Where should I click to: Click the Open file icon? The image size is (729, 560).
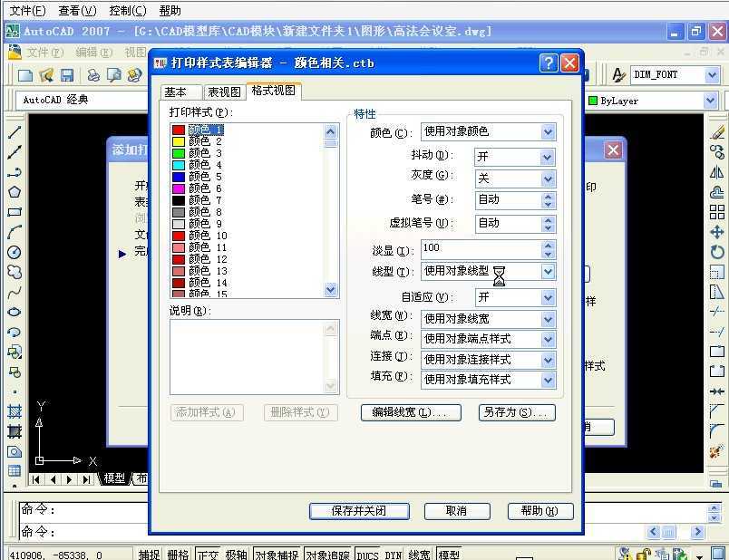tap(46, 75)
